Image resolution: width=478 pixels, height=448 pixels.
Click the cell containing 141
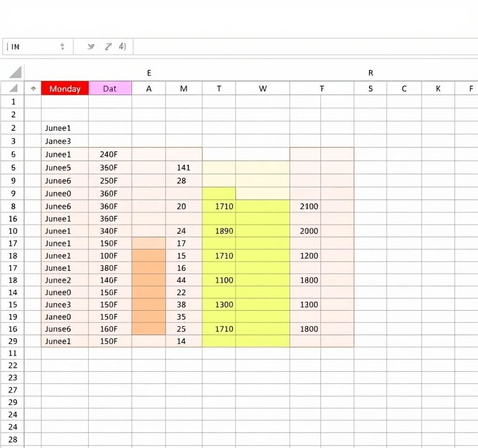click(183, 168)
